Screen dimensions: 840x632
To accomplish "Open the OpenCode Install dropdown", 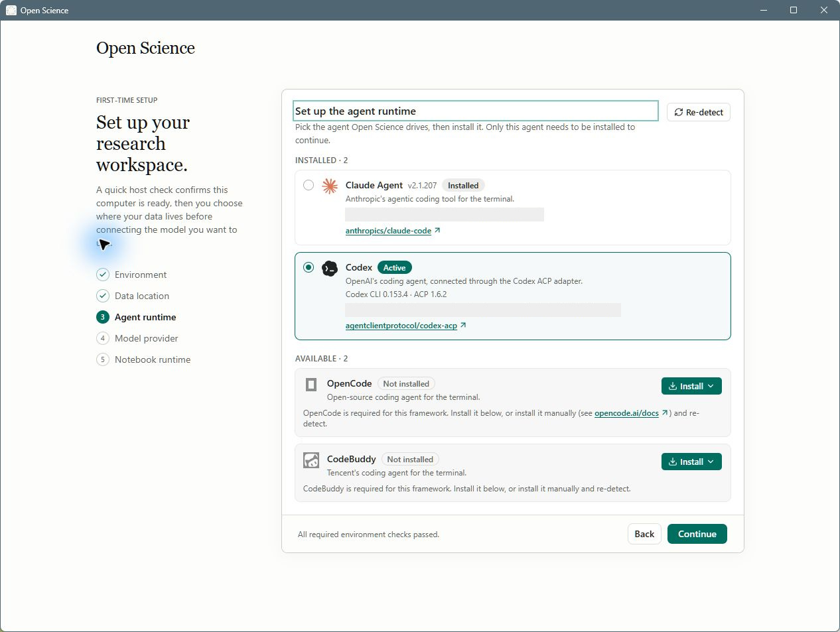I will pos(691,386).
